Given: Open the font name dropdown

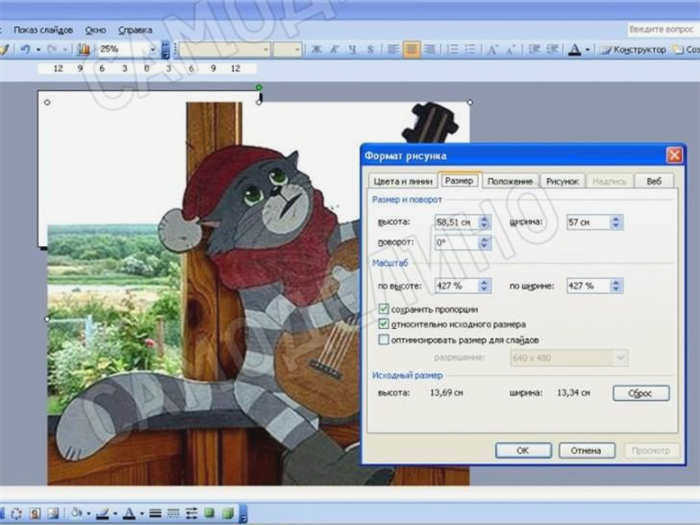Looking at the screenshot, I should 266,49.
